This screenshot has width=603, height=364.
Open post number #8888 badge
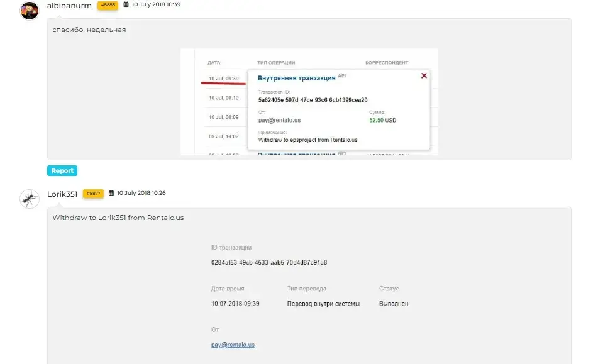tap(108, 6)
